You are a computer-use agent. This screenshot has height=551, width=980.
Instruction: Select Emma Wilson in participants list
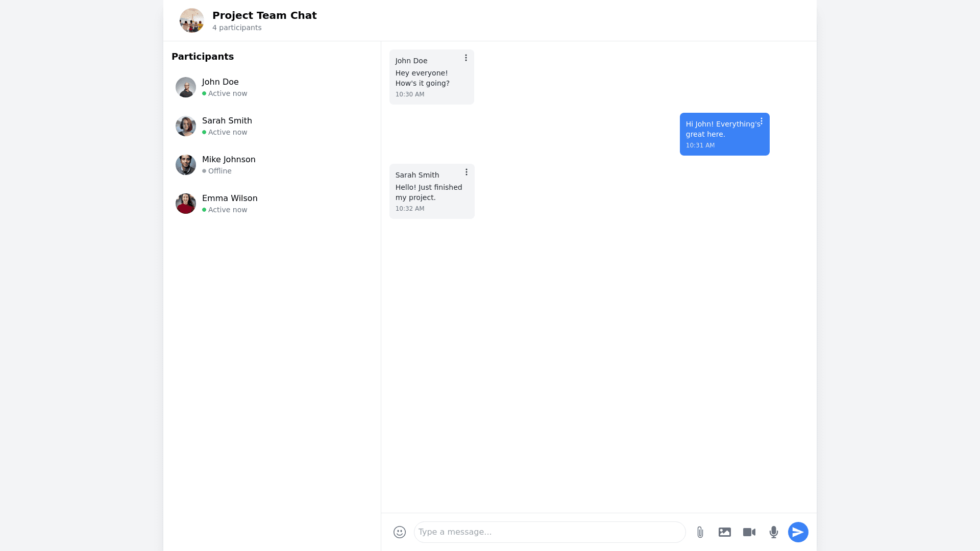coord(230,198)
